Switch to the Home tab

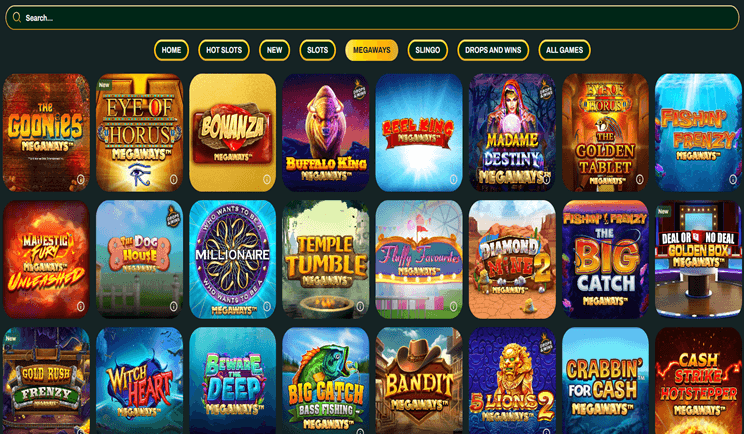[x=171, y=50]
